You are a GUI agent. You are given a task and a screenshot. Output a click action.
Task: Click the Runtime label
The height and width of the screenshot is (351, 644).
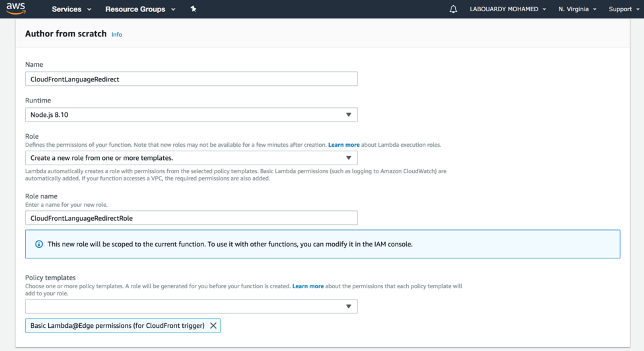[x=38, y=100]
